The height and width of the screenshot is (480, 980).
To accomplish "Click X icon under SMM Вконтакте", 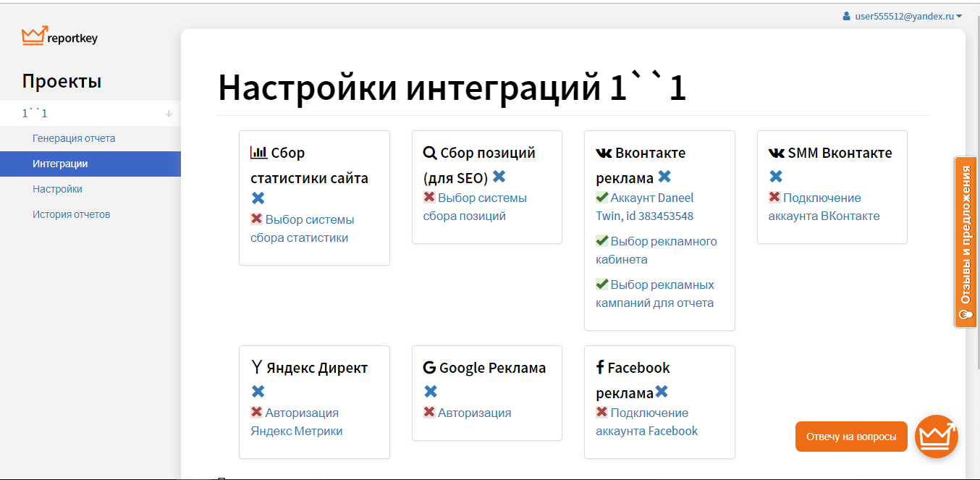I will 776,177.
